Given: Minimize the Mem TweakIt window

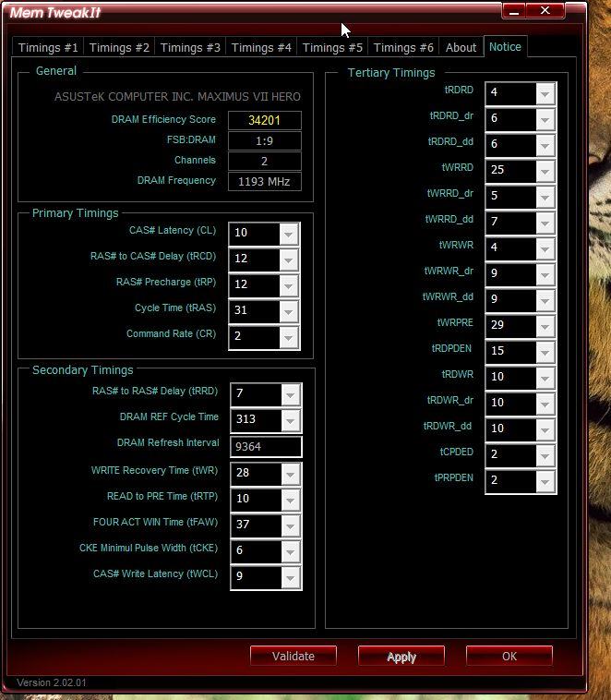Looking at the screenshot, I should tap(514, 11).
